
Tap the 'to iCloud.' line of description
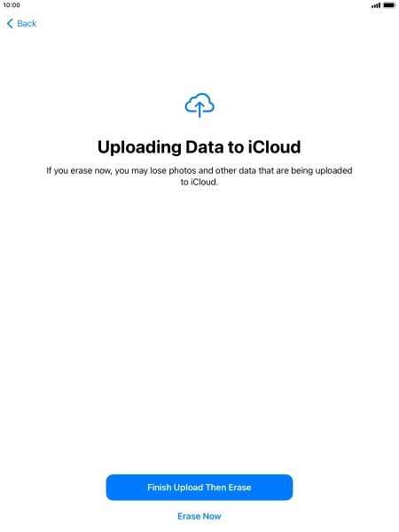pos(199,182)
